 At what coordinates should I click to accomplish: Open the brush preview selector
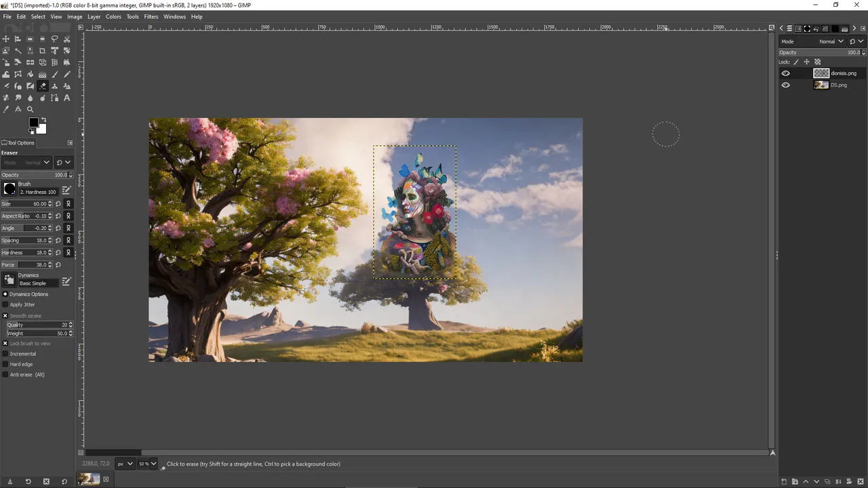click(x=9, y=189)
